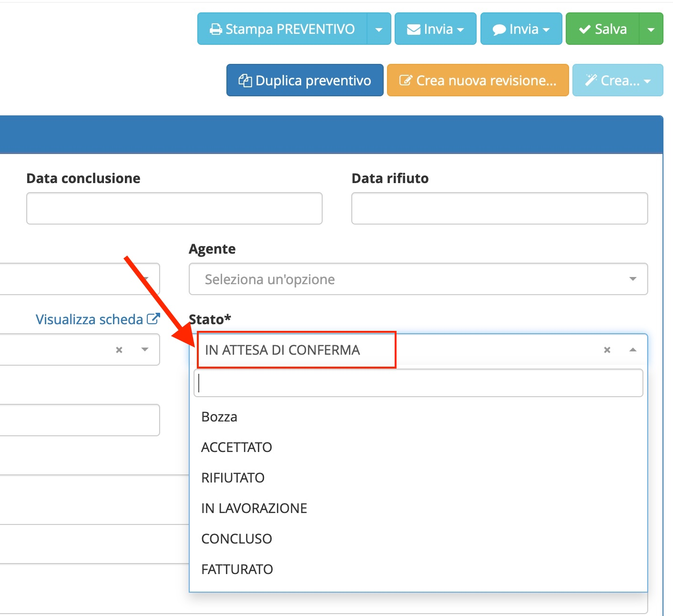
Task: Click the duplicate pages icon on Duplica preventivo
Action: [x=246, y=80]
